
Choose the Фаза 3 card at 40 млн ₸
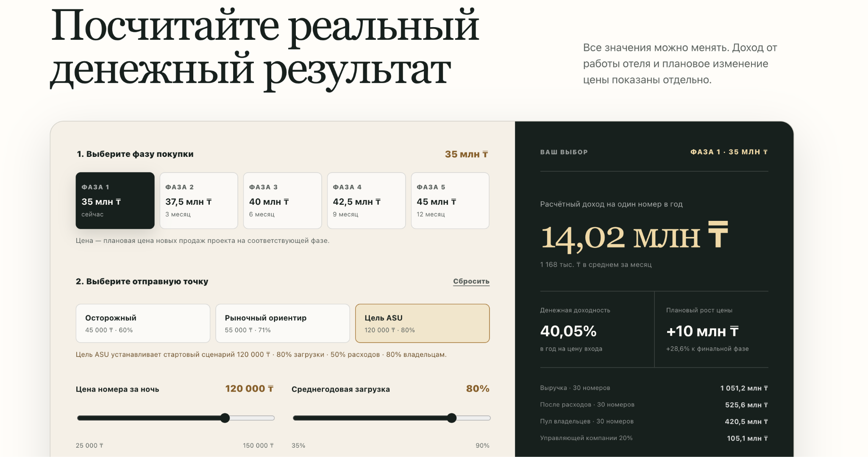click(282, 201)
